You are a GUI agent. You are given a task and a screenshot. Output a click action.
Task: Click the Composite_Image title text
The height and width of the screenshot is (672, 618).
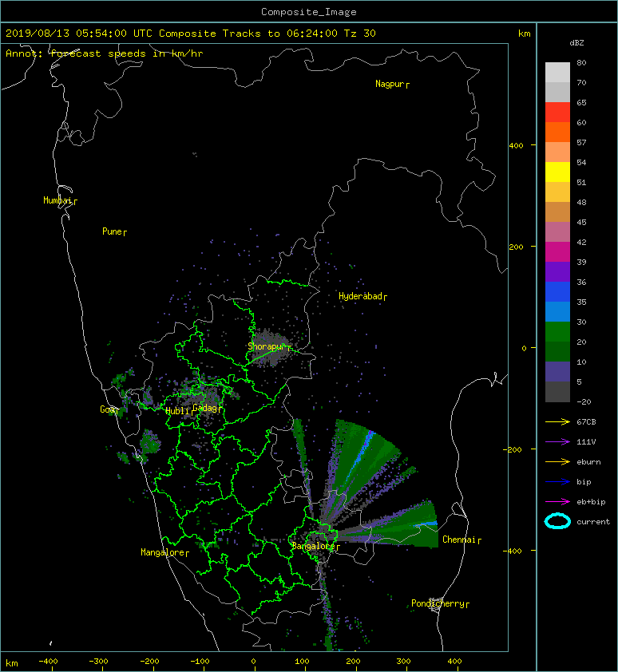(309, 12)
